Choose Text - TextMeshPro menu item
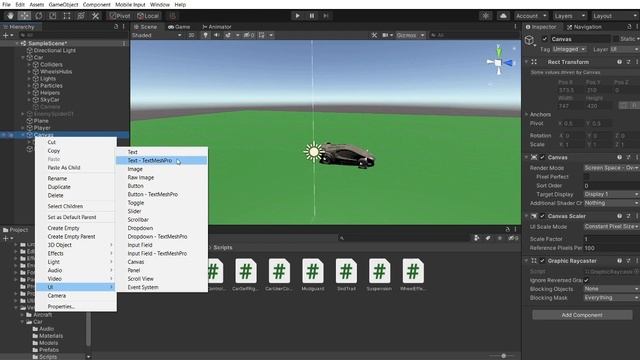The image size is (640, 360). [x=162, y=161]
